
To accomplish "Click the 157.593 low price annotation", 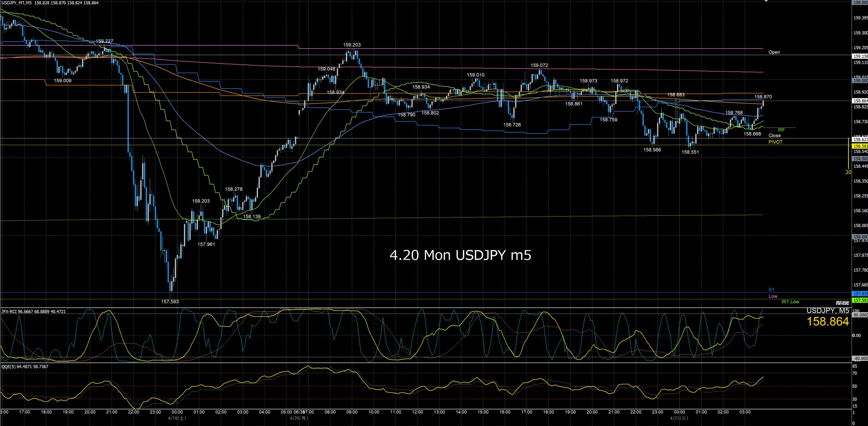I will tap(170, 301).
